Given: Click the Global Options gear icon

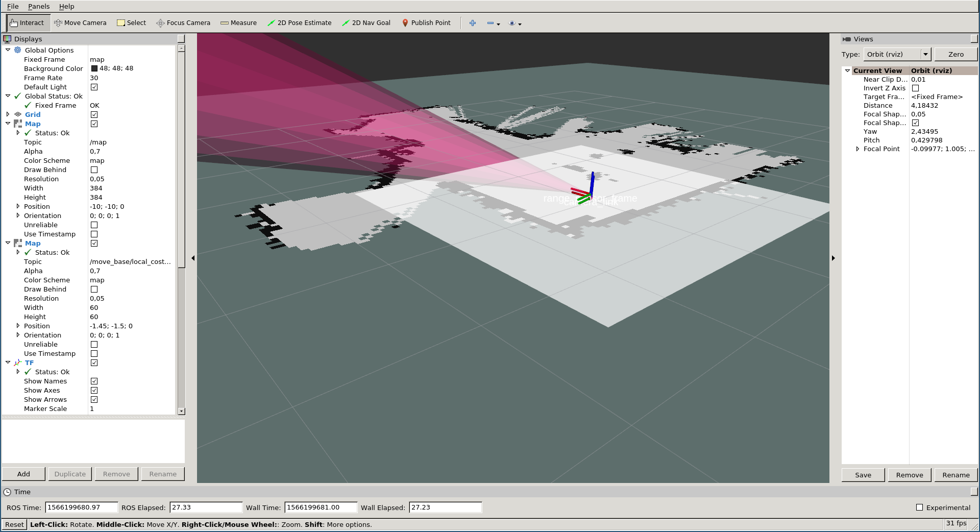Looking at the screenshot, I should 18,50.
